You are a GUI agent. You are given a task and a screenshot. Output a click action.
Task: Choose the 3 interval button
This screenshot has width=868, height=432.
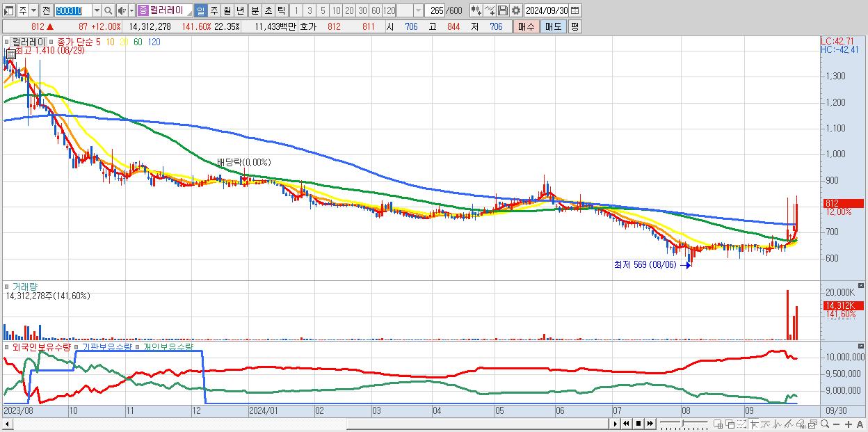(x=309, y=10)
